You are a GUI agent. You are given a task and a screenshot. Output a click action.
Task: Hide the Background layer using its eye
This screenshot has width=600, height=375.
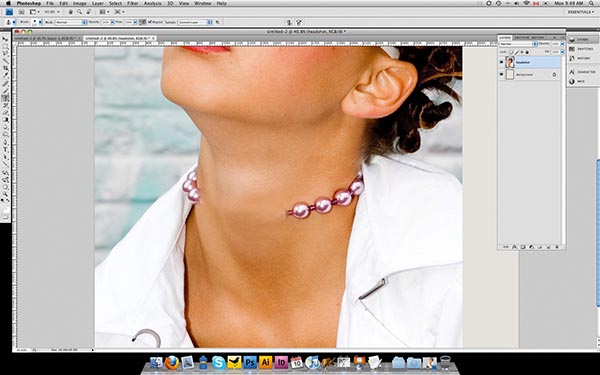click(x=502, y=75)
